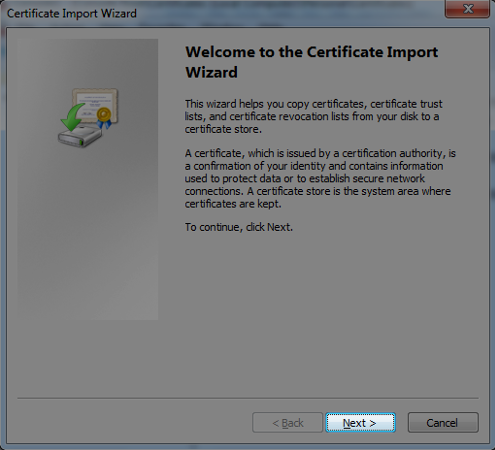Click the horizontal separator line above the buttons
Image resolution: width=495 pixels, height=450 pixels.
(248, 398)
